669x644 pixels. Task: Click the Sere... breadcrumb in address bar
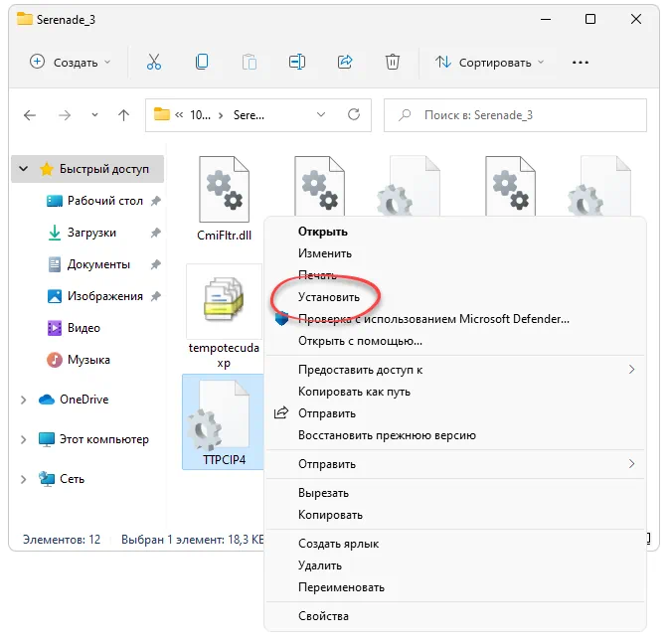coord(249,115)
